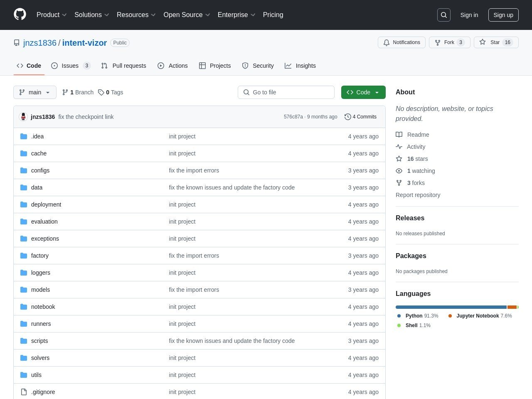Open jnzs1836 owner link in breadcrumb
This screenshot has height=399, width=532.
[x=40, y=43]
